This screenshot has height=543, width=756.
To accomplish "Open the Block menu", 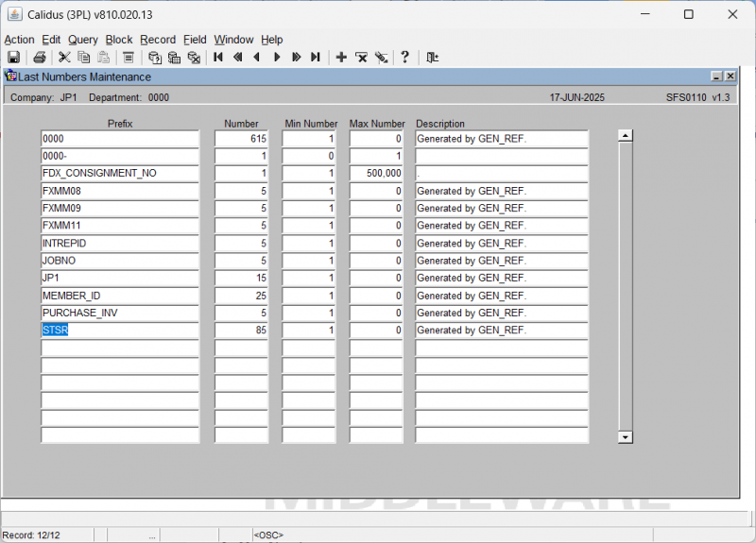I will pyautogui.click(x=119, y=40).
